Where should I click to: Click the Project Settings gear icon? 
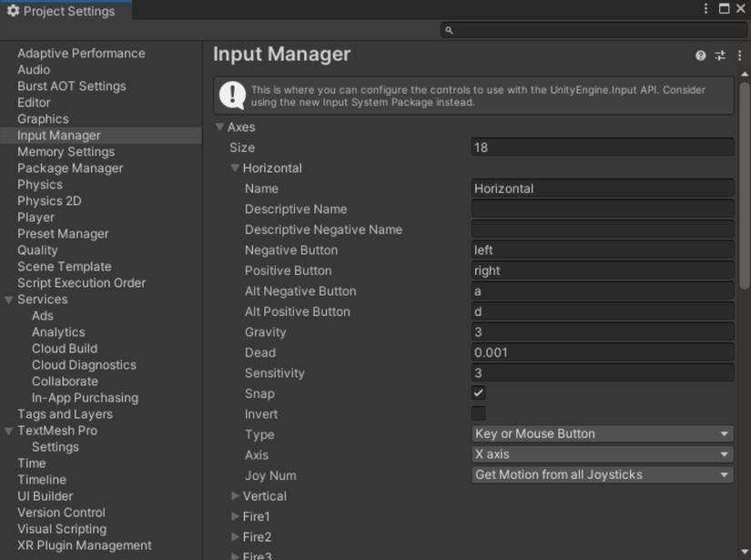13,11
